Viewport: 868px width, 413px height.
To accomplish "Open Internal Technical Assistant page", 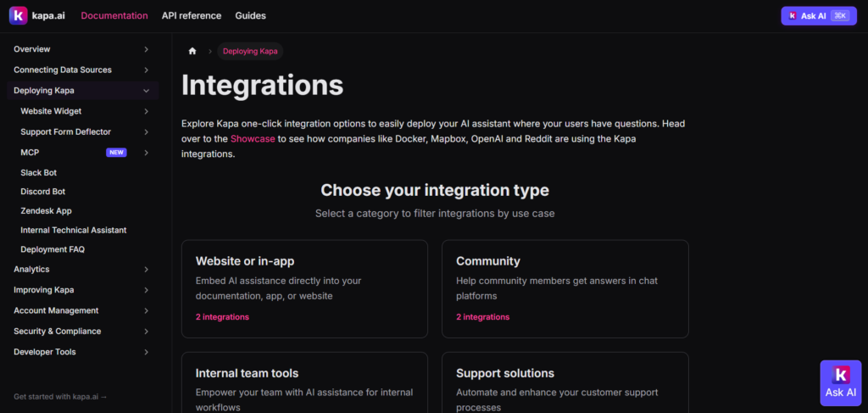I will tap(74, 230).
